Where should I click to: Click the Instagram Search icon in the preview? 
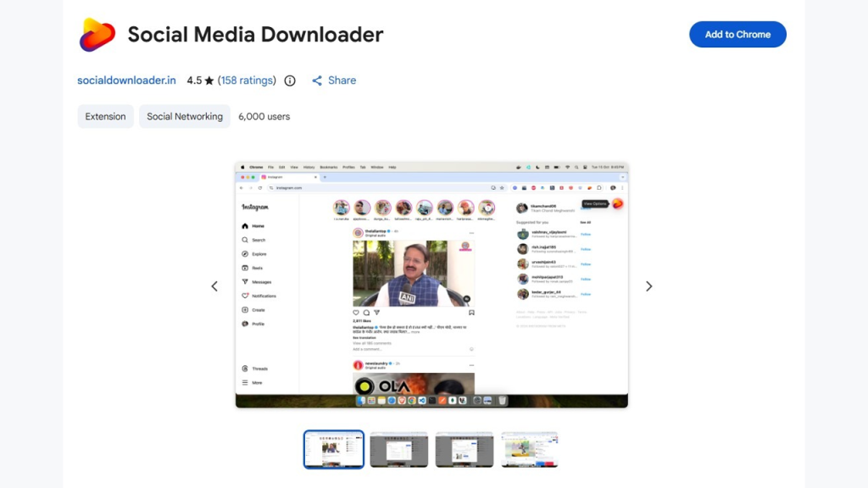point(246,240)
